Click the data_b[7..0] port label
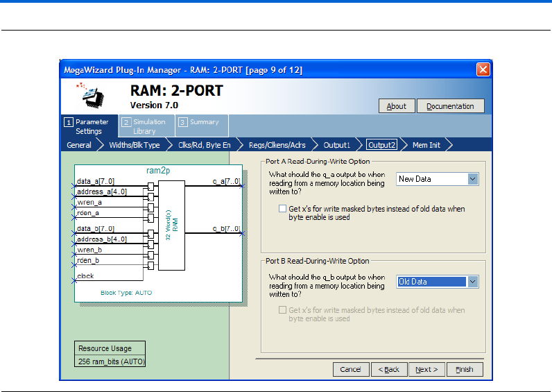The height and width of the screenshot is (392, 552). click(x=96, y=228)
